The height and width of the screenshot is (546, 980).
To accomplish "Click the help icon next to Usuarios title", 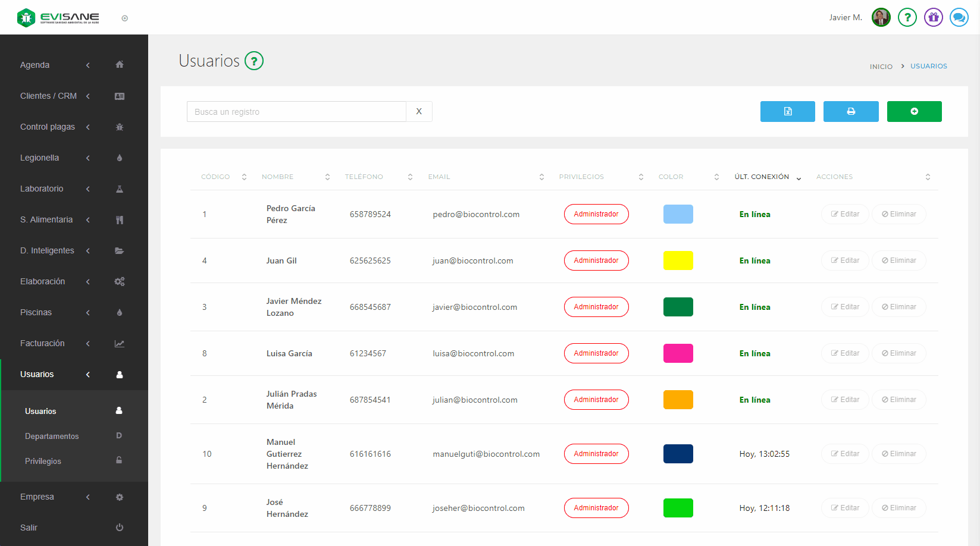I will [254, 61].
